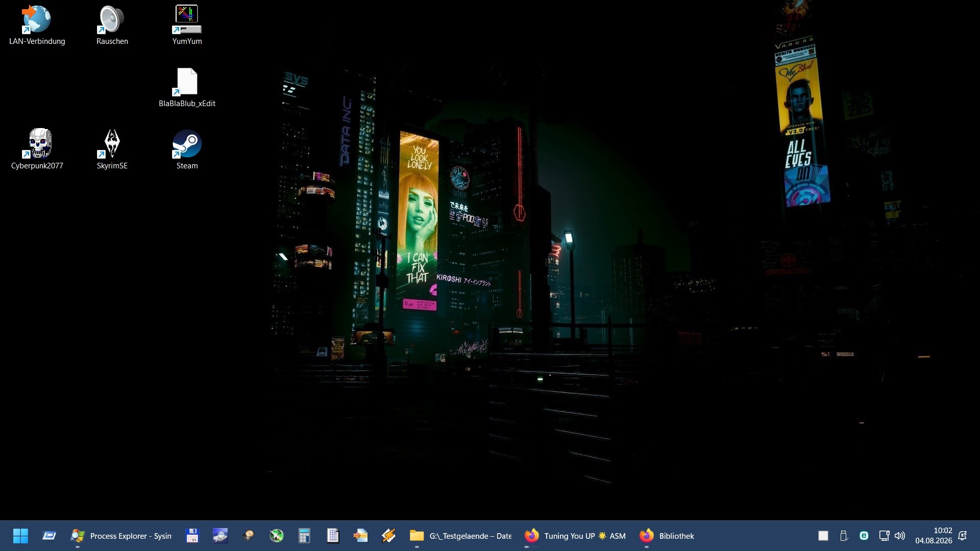Image resolution: width=980 pixels, height=551 pixels.
Task: Open the green round arrow taskbar app
Action: coord(276,536)
